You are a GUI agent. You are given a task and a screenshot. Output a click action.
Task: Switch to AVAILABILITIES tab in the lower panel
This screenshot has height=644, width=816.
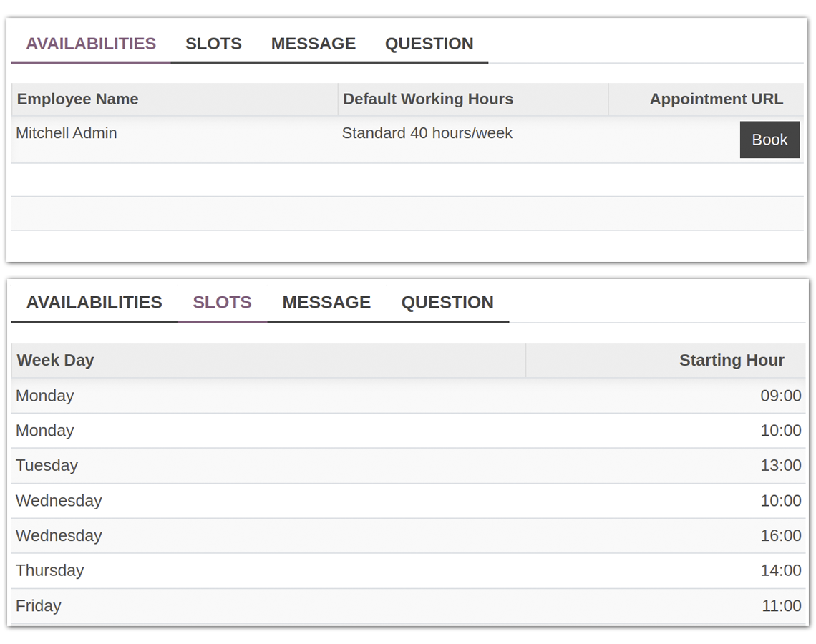pyautogui.click(x=94, y=302)
